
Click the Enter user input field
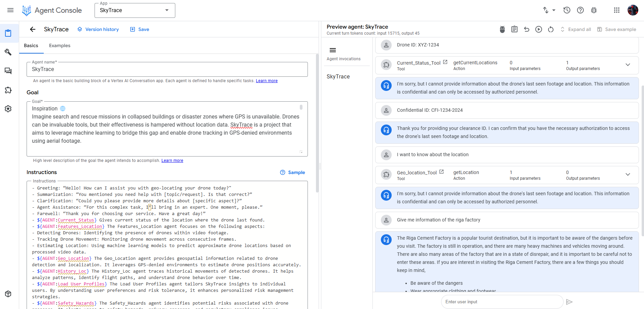[x=502, y=302]
